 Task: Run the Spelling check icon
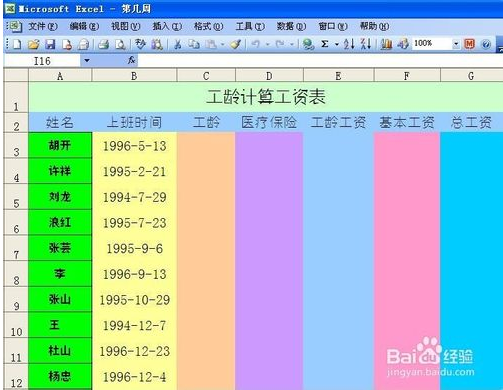point(141,44)
